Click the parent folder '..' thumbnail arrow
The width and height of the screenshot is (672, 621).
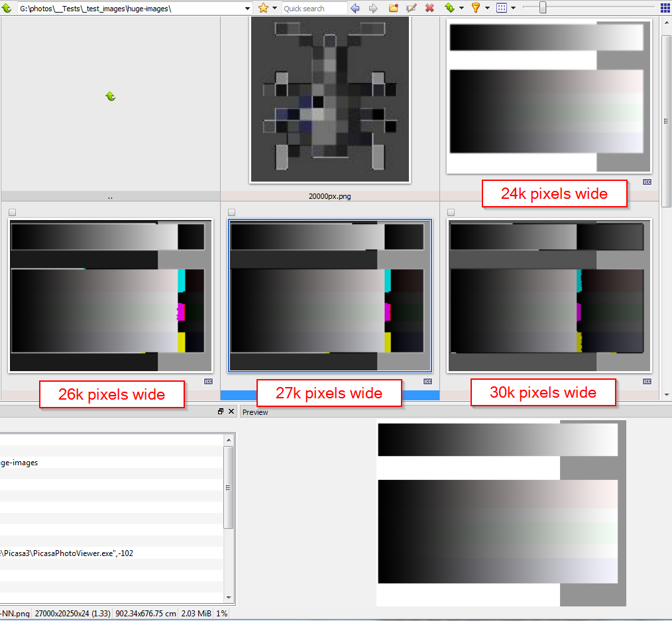point(111,96)
